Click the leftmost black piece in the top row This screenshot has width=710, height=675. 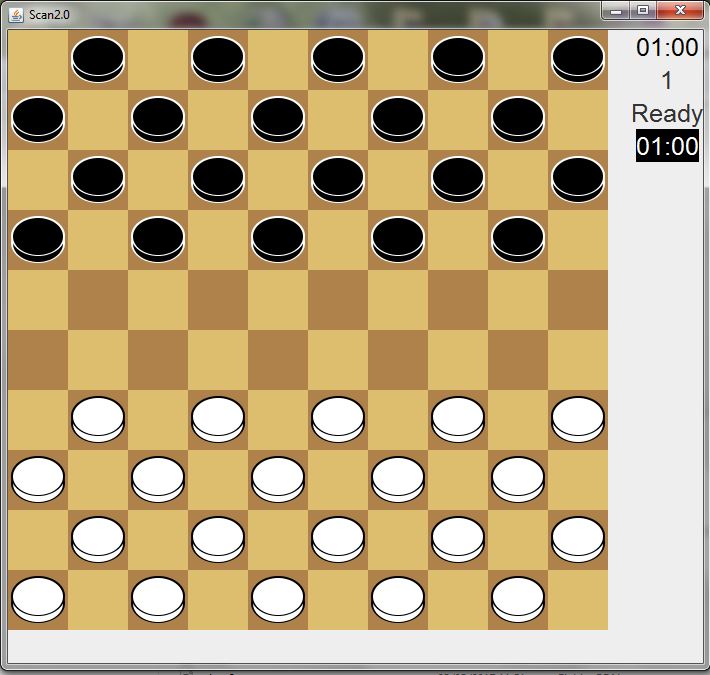(x=98, y=59)
